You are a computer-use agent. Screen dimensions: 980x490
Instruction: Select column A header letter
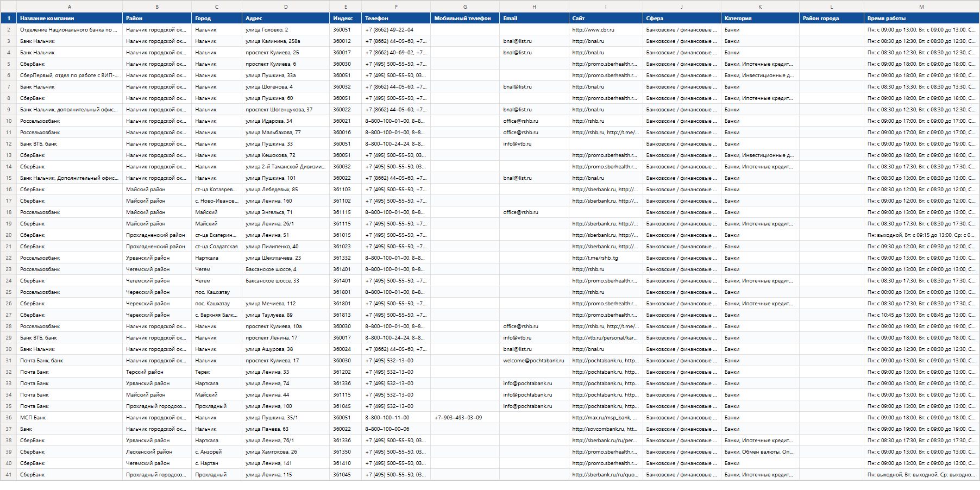tap(70, 7)
